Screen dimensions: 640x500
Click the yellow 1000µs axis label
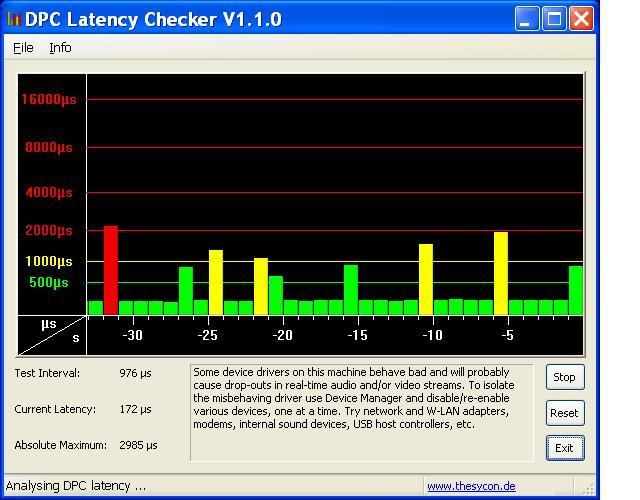click(x=49, y=261)
